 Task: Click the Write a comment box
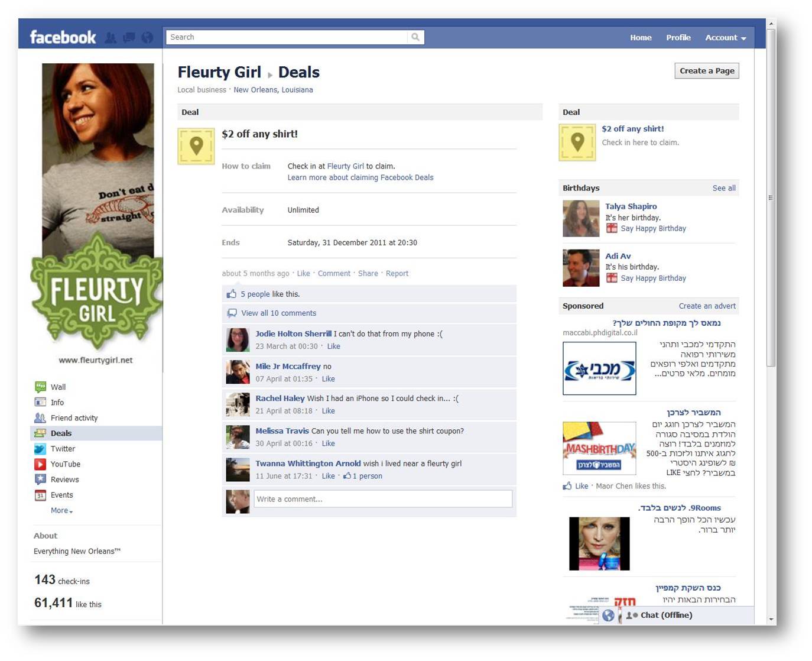coord(383,499)
